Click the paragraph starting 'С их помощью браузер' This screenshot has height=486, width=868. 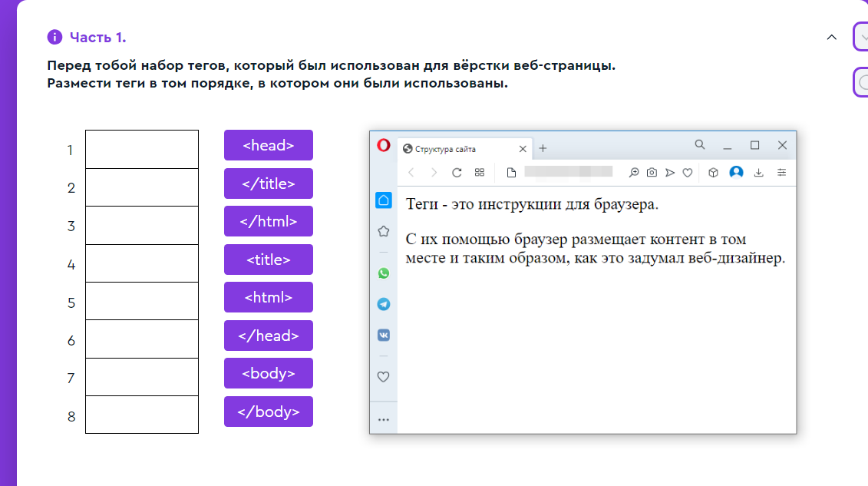(x=595, y=249)
